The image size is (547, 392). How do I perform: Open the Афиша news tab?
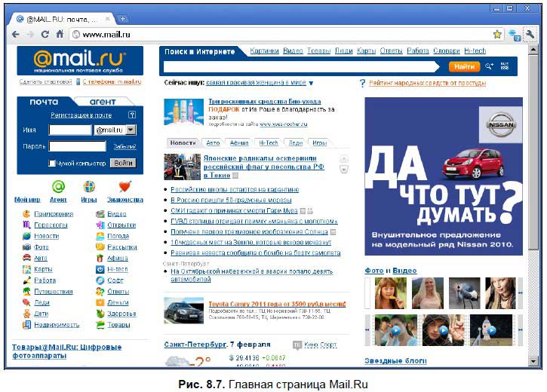click(239, 143)
